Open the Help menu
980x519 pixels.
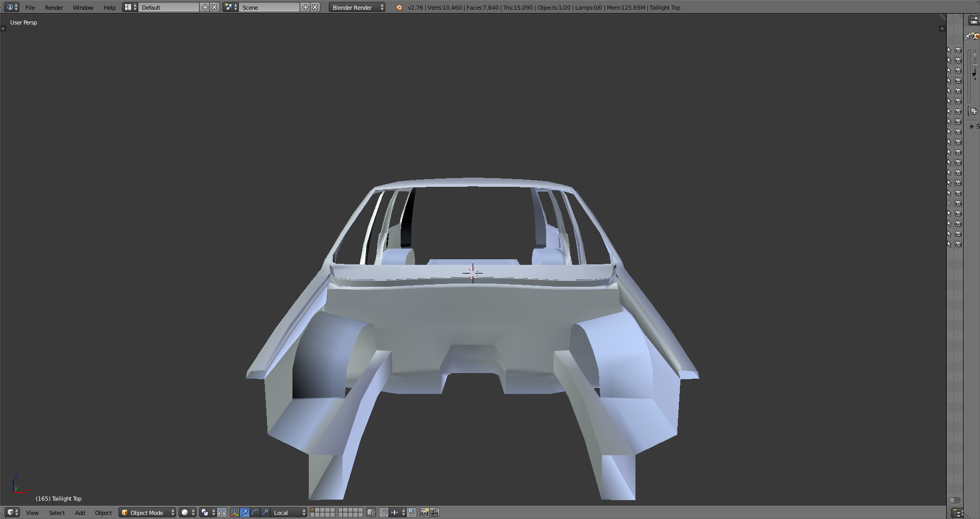[x=109, y=8]
